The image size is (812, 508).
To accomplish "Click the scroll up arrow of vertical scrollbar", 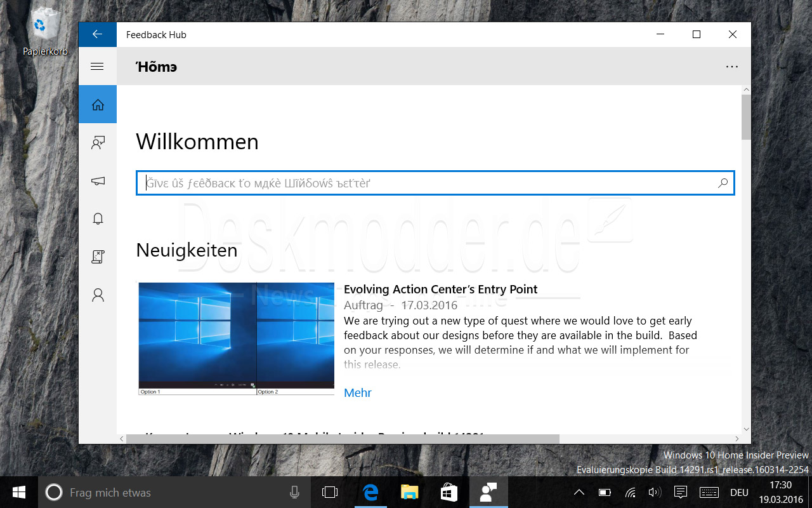I will point(746,90).
